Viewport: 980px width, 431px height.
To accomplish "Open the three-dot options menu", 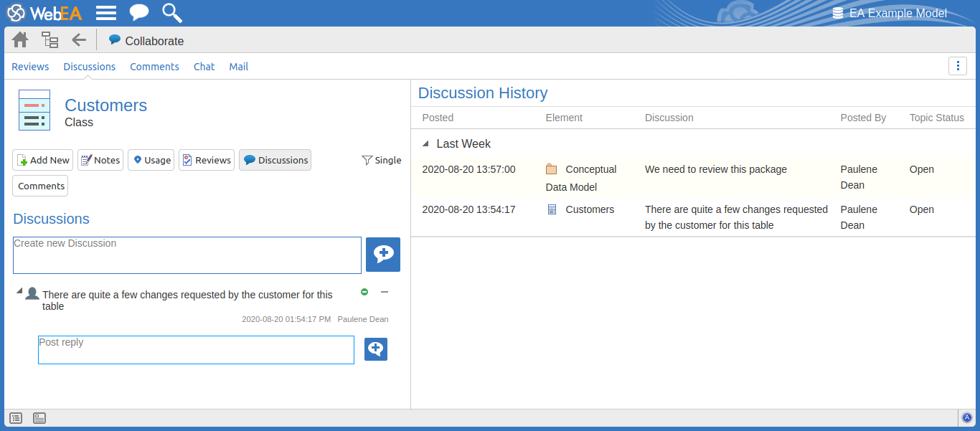I will [x=957, y=66].
